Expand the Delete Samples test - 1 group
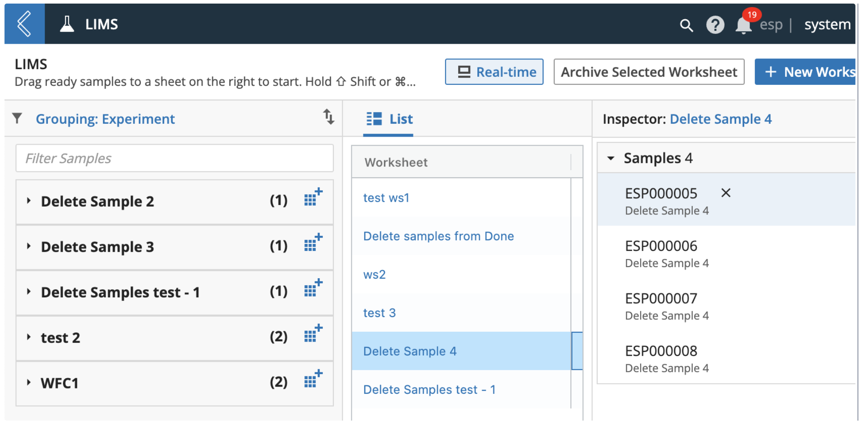This screenshot has width=868, height=434. point(29,292)
